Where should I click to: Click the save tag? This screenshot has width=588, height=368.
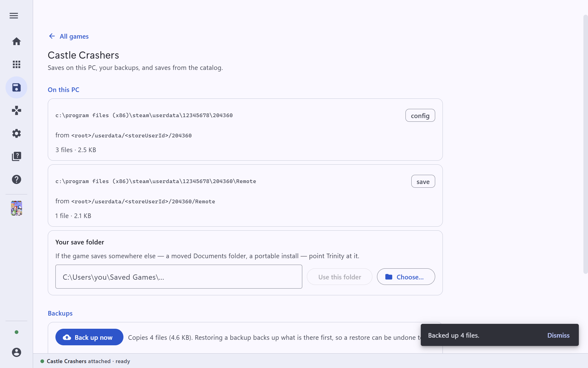point(423,182)
